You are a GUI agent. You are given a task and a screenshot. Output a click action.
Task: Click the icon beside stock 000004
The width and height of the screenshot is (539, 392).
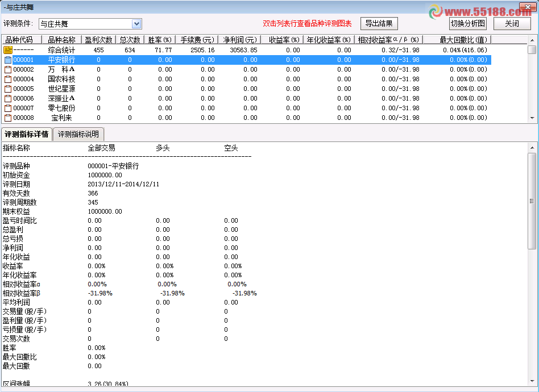7,79
